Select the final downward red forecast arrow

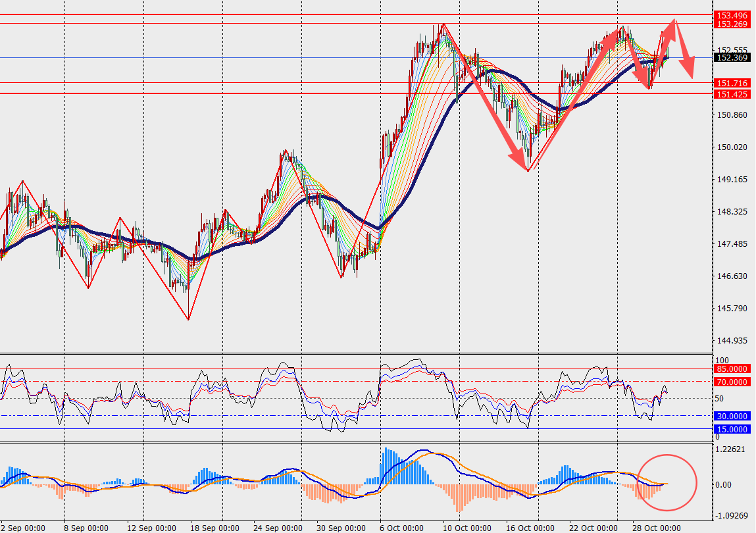pyautogui.click(x=684, y=51)
